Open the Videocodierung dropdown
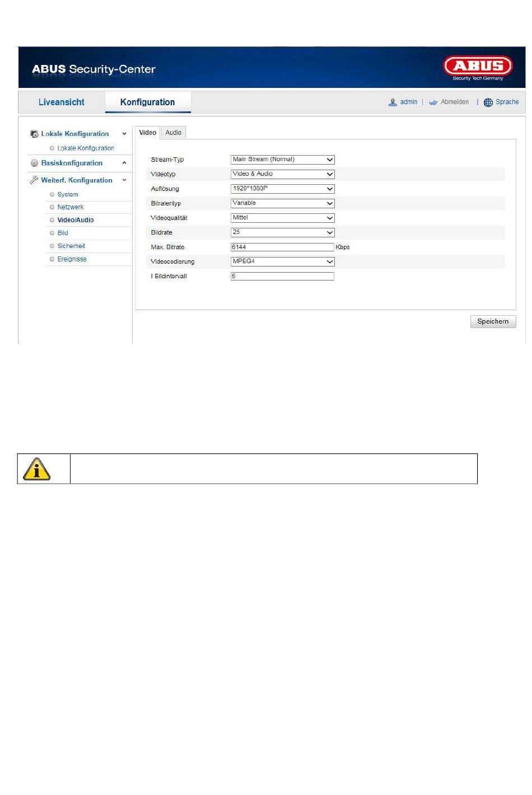Viewport: 532px width, 795px height. [282, 261]
